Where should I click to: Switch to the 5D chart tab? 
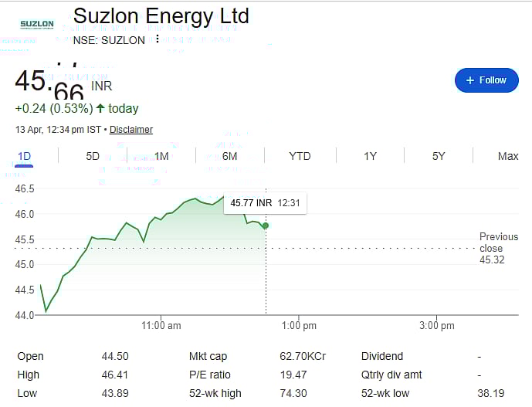click(93, 156)
